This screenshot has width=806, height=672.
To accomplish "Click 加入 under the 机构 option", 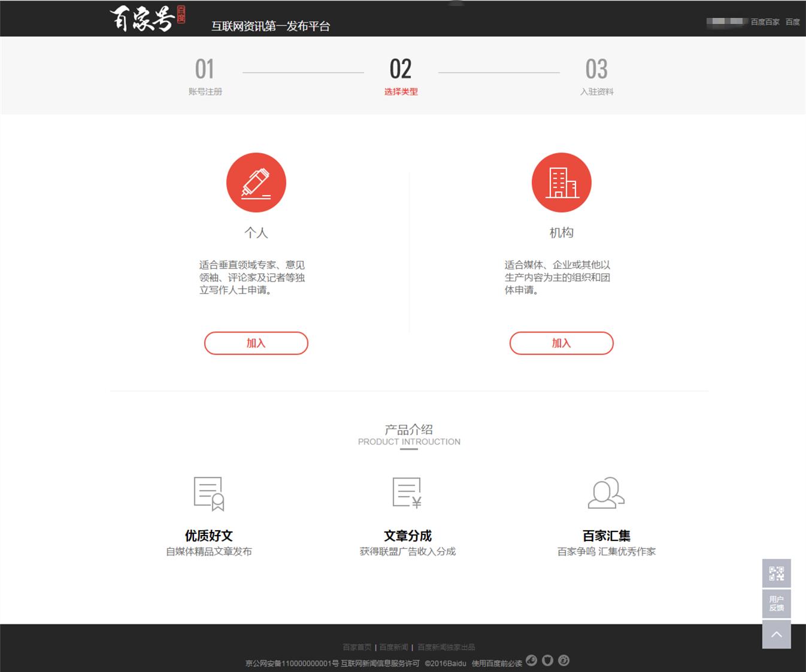I will click(x=561, y=343).
